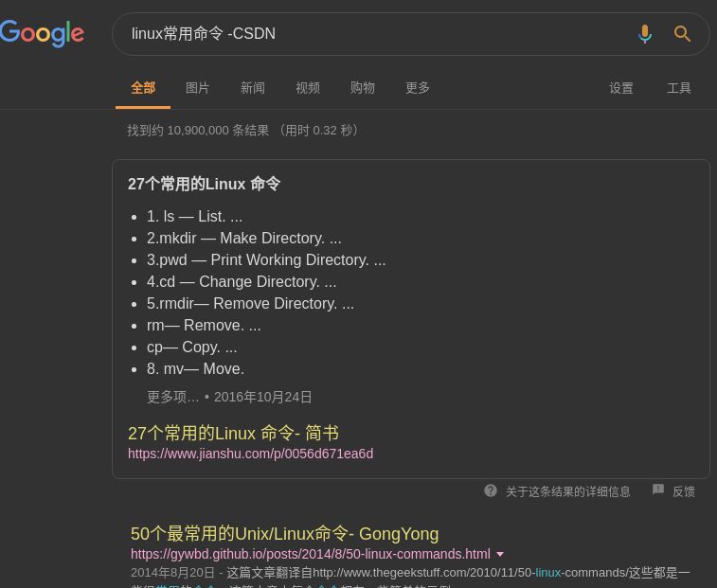The image size is (717, 588).
Task: Click list item '8. mv— Move.'
Action: tap(195, 369)
